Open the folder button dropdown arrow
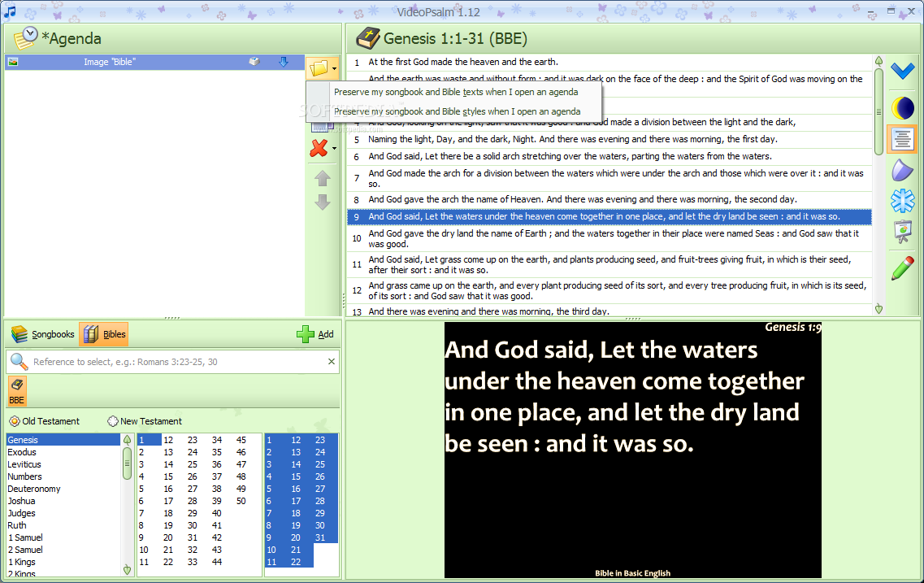Image resolution: width=924 pixels, height=583 pixels. point(335,69)
